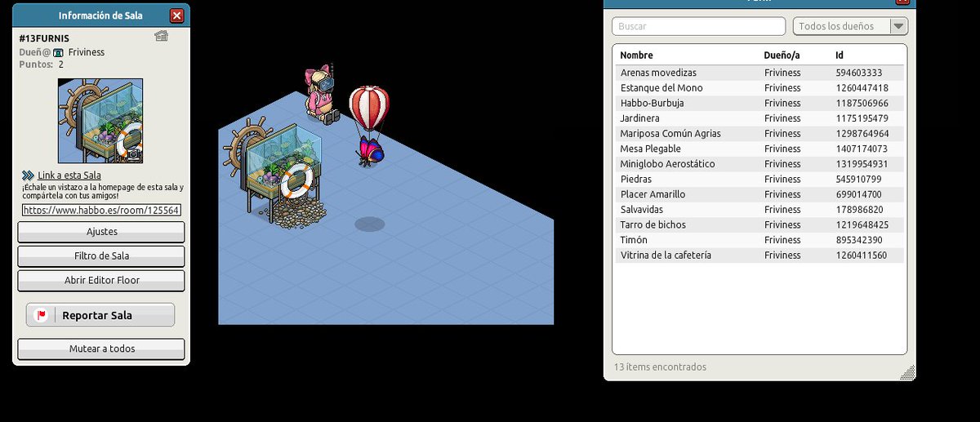980x422 pixels.
Task: Select the lifebuoy on the display case
Action: click(296, 181)
